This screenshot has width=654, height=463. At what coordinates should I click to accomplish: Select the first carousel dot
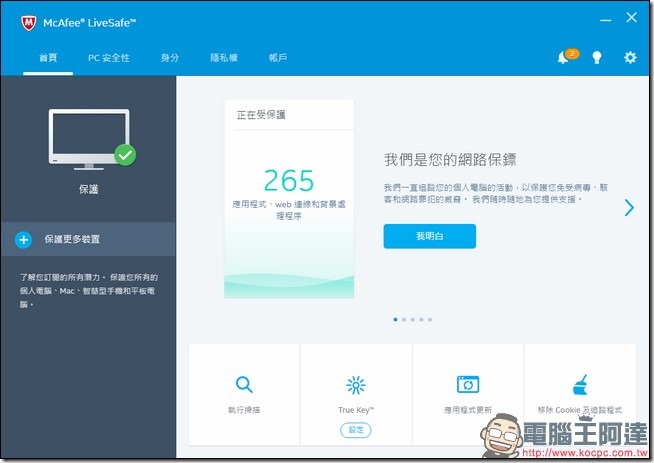395,320
